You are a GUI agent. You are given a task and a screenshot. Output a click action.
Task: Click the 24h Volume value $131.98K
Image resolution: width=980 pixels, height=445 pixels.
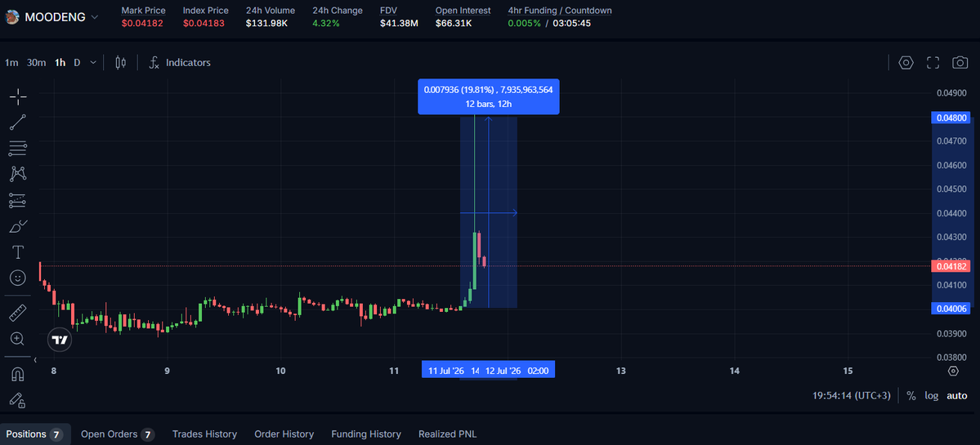[x=267, y=23]
